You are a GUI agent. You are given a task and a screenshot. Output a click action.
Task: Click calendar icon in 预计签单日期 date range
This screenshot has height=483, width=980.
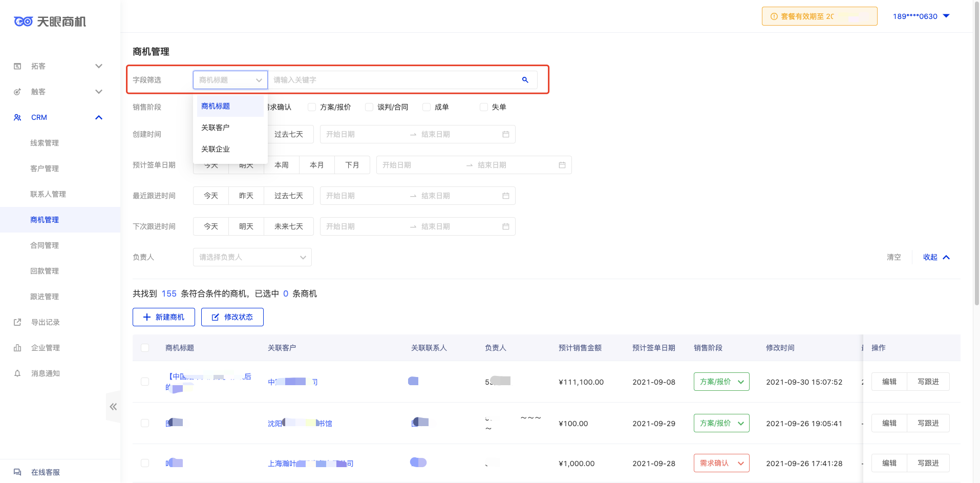pos(562,165)
